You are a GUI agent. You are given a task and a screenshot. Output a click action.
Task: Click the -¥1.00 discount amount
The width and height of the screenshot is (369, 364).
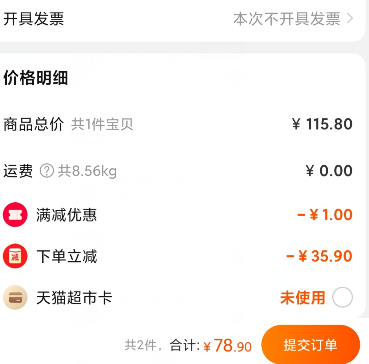324,215
